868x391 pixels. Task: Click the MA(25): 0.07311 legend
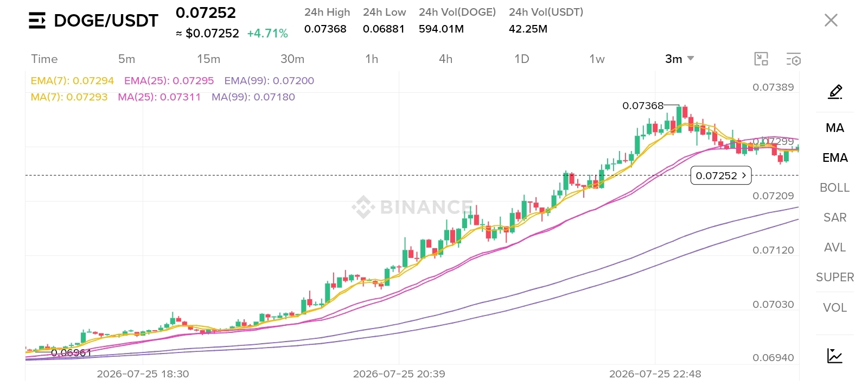click(159, 97)
